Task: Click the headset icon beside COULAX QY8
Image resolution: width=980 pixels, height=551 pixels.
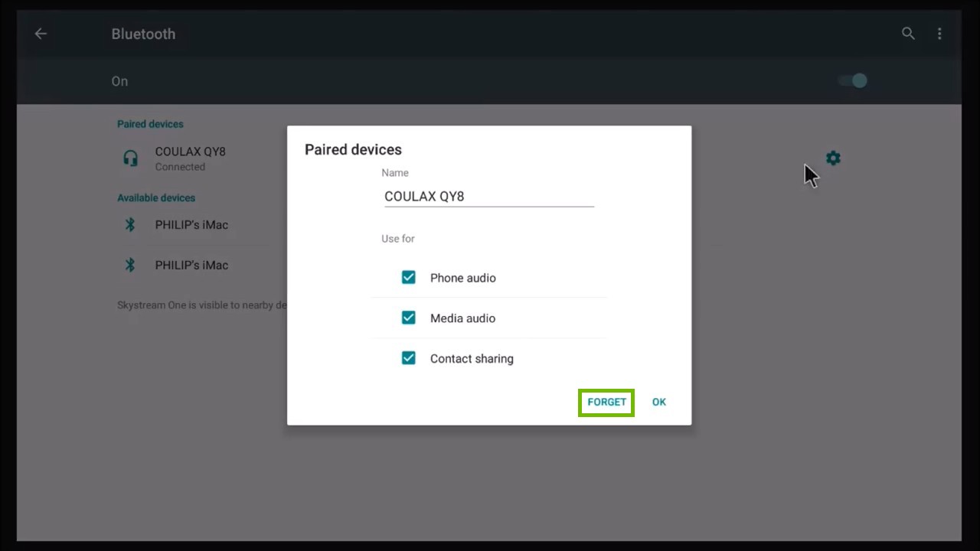Action: point(130,158)
